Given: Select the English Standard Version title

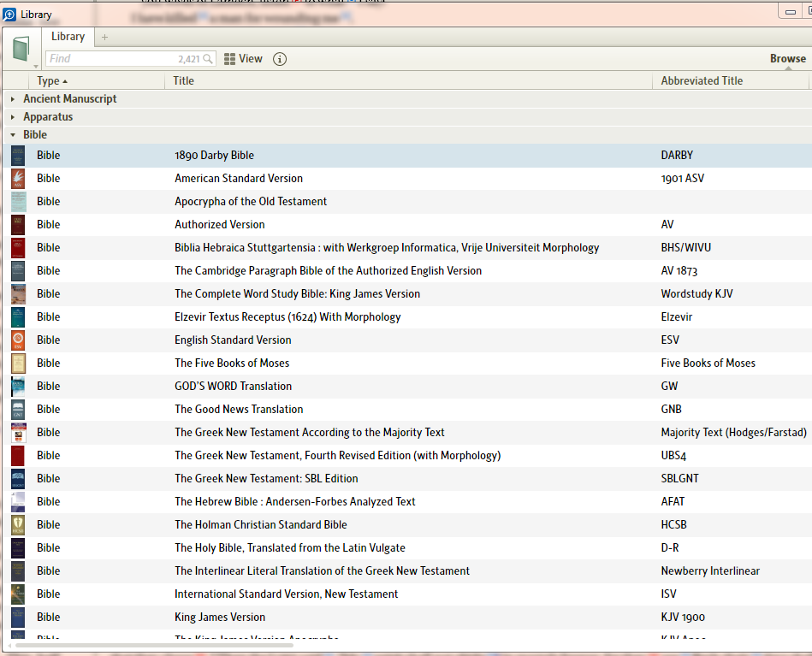Looking at the screenshot, I should click(x=233, y=340).
